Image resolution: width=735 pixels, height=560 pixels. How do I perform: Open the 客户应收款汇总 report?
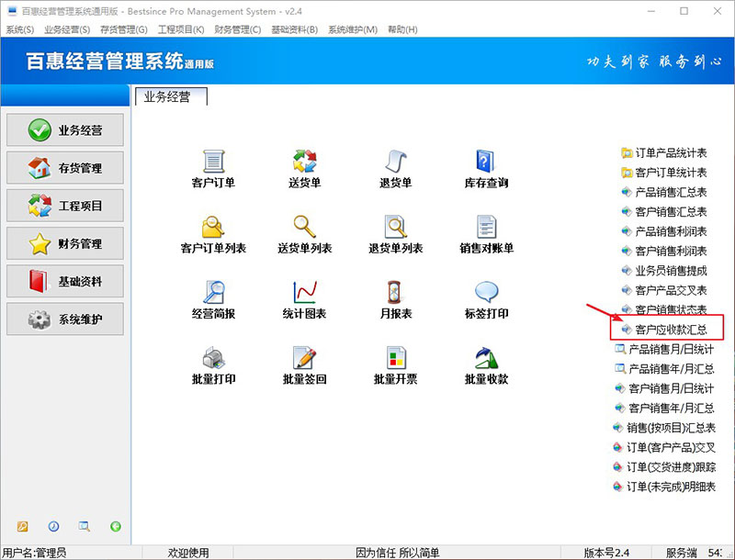point(663,330)
